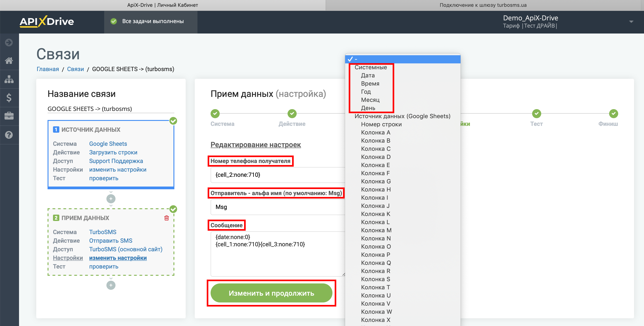Screen dimensions: 644x326
Task: Select Колонка O option
Action: click(x=403, y=247)
